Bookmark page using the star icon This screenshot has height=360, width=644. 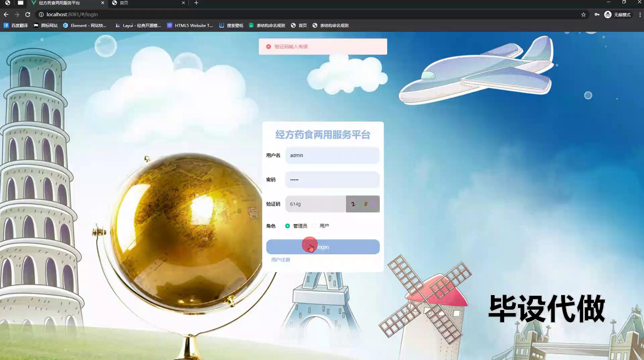tap(583, 14)
